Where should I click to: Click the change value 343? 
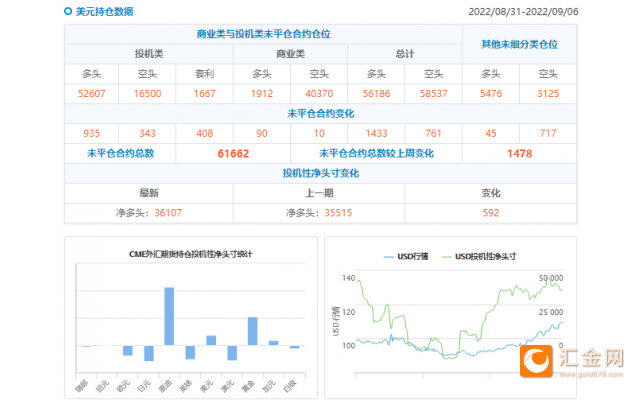[x=147, y=133]
